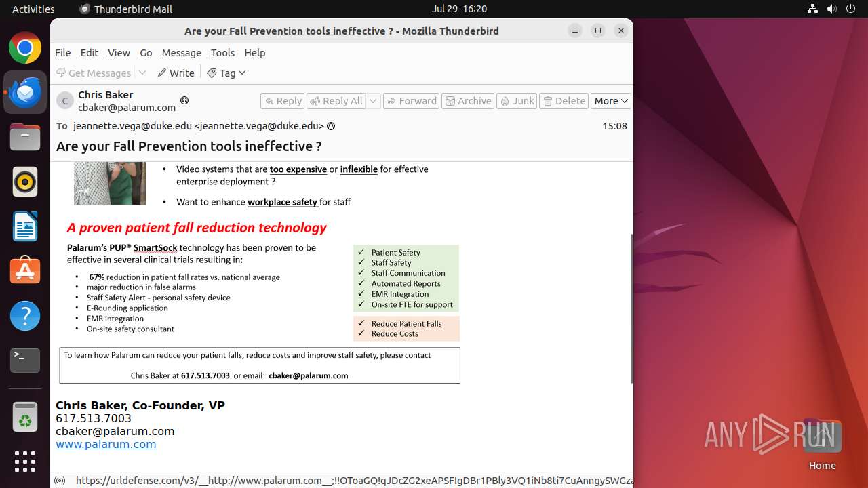
Task: Click the connection status icon in status bar
Action: point(60,481)
